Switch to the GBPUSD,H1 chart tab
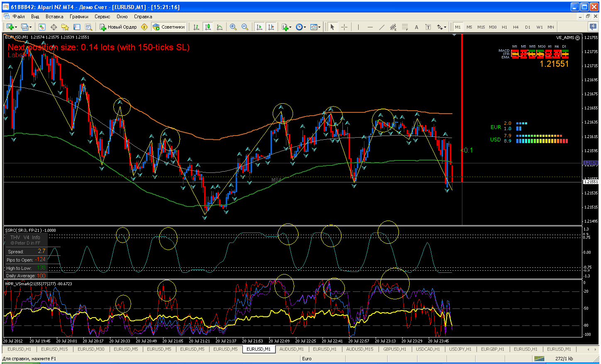The height and width of the screenshot is (364, 601). click(394, 349)
